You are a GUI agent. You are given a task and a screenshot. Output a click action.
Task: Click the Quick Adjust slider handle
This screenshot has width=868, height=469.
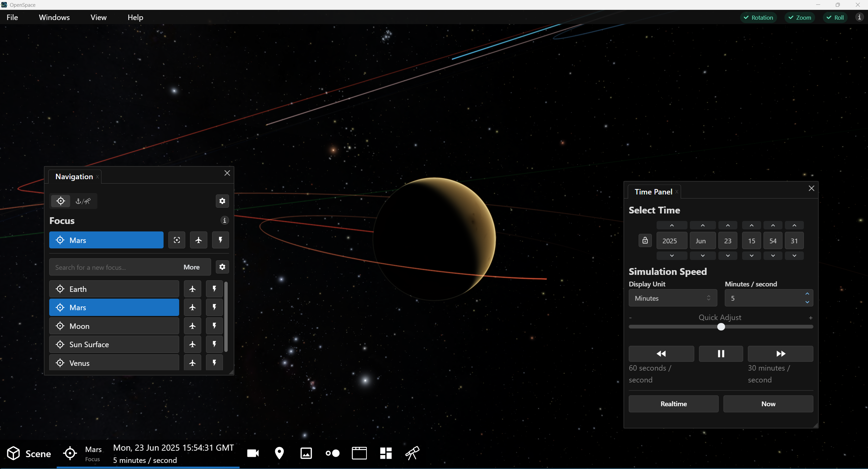click(721, 327)
